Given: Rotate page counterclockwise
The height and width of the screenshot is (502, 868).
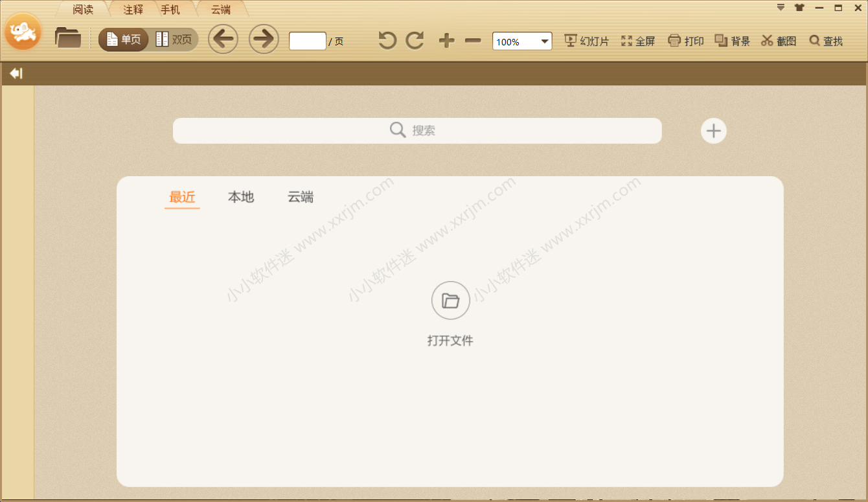Looking at the screenshot, I should [x=387, y=40].
